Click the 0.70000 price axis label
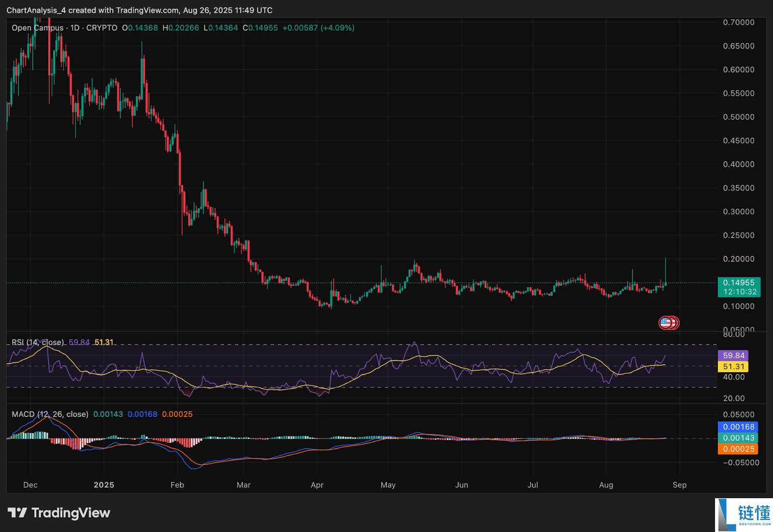The width and height of the screenshot is (773, 532). [738, 22]
